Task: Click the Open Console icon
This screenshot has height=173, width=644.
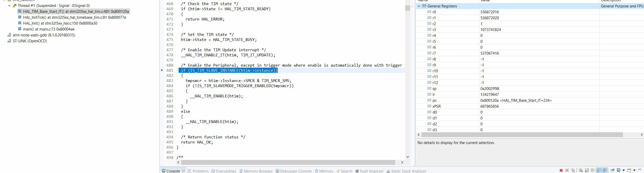Action: pos(629,170)
